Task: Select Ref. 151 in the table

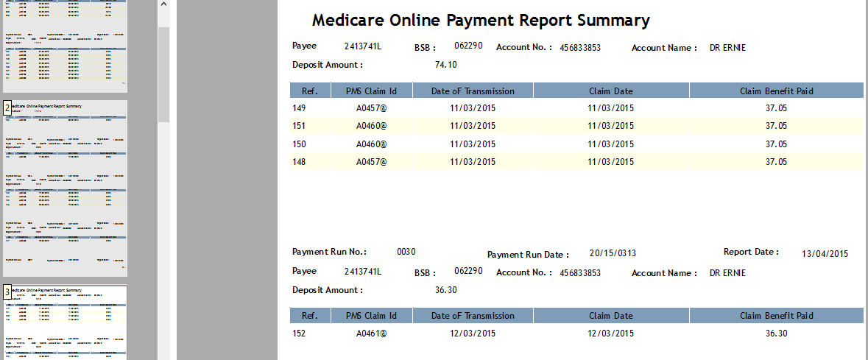Action: 299,126
